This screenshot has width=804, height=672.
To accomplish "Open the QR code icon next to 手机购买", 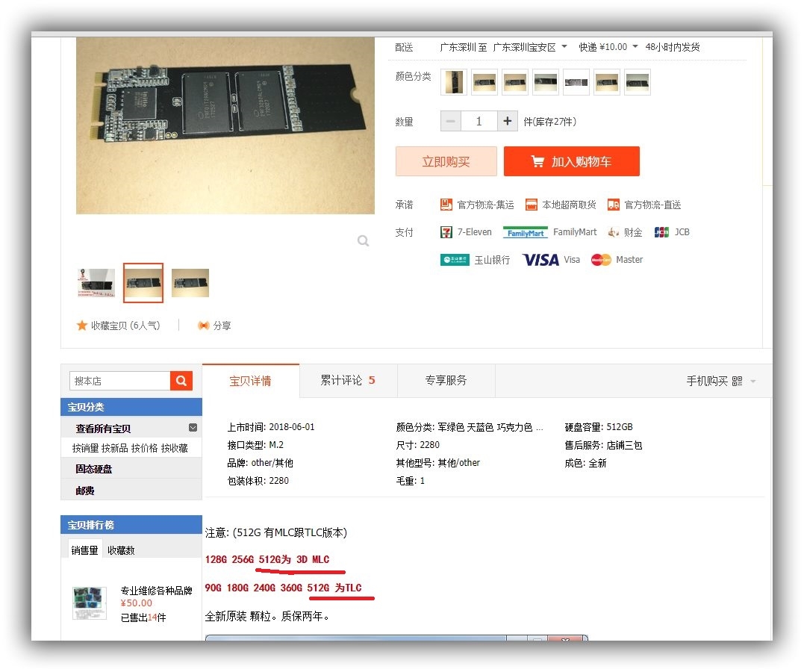I will (x=737, y=381).
